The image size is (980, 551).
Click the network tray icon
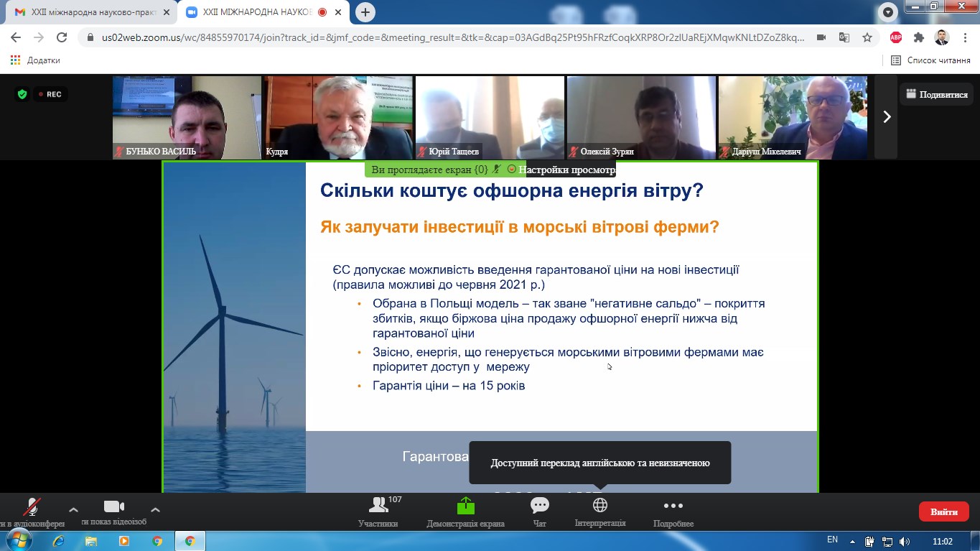(x=887, y=542)
